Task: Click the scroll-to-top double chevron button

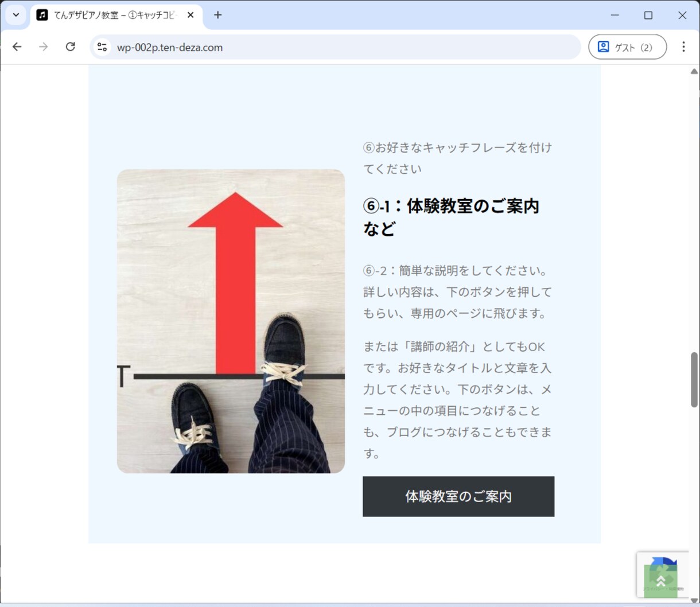Action: 660,581
